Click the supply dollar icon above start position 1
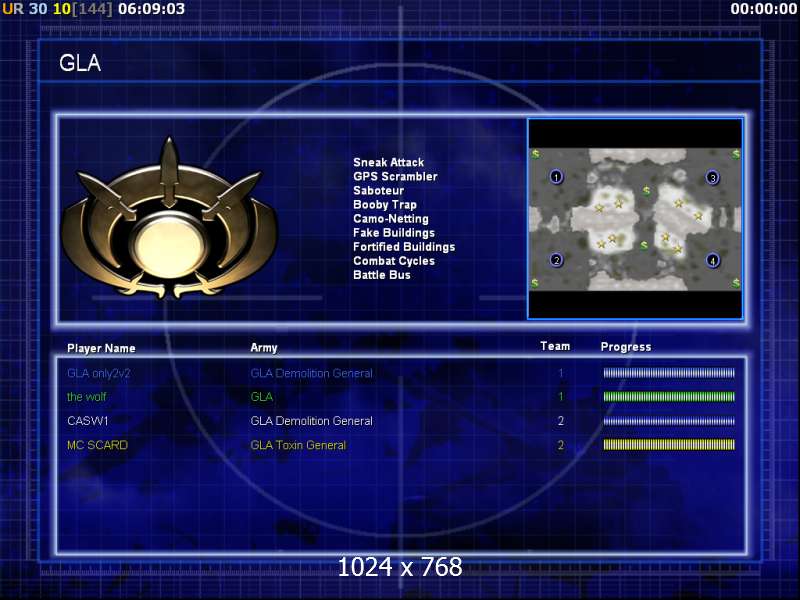Viewport: 800px width, 600px height. [x=535, y=154]
